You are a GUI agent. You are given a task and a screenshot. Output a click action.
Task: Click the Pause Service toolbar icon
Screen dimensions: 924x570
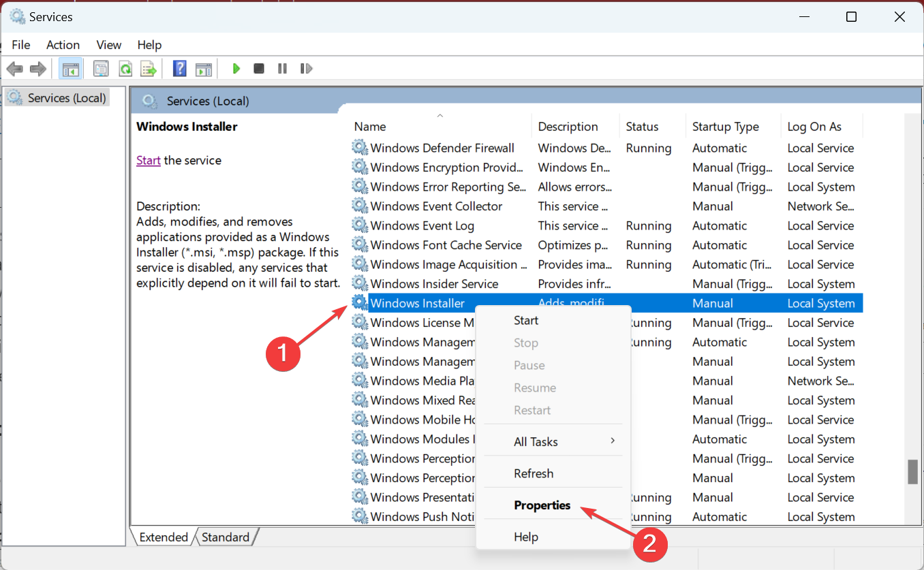click(282, 69)
